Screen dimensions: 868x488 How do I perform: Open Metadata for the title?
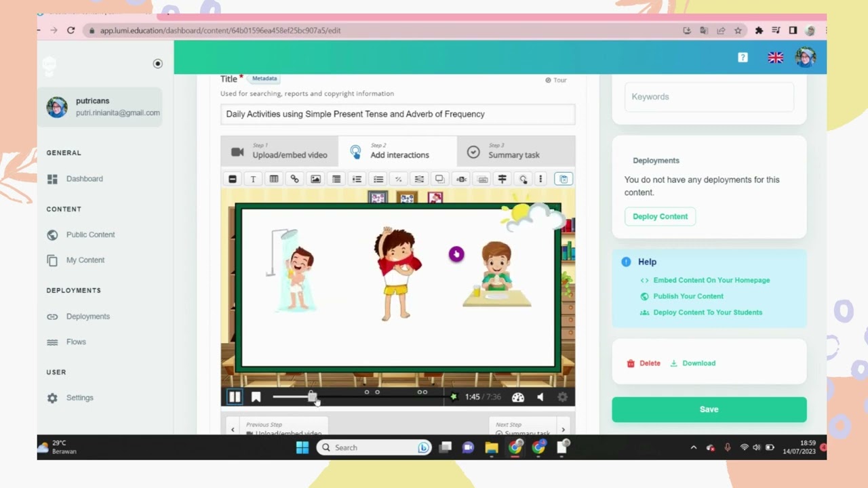pos(264,79)
